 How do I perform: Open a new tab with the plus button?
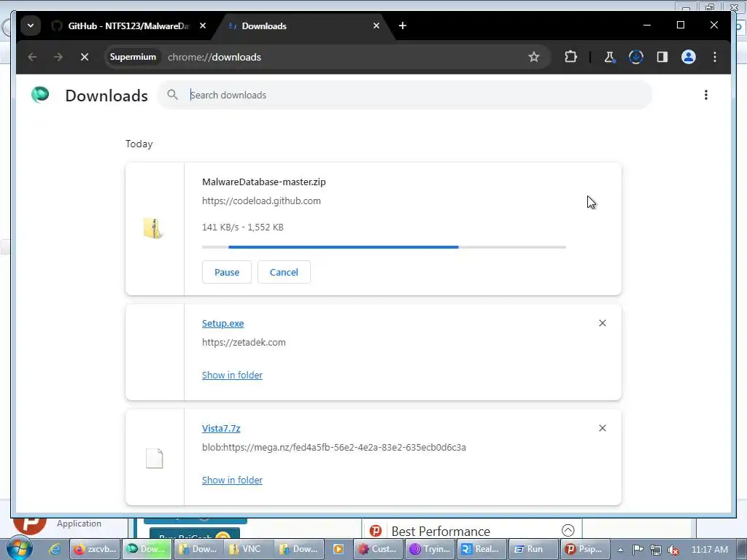403,26
